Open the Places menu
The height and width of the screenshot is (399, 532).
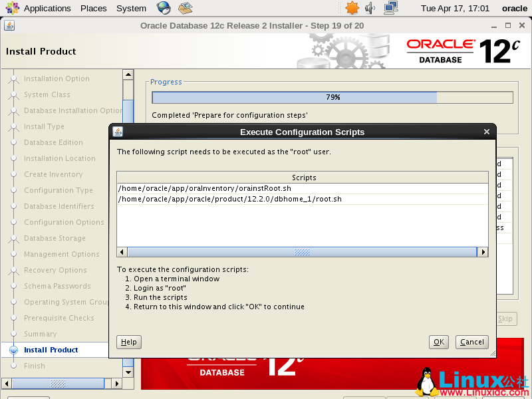point(93,8)
